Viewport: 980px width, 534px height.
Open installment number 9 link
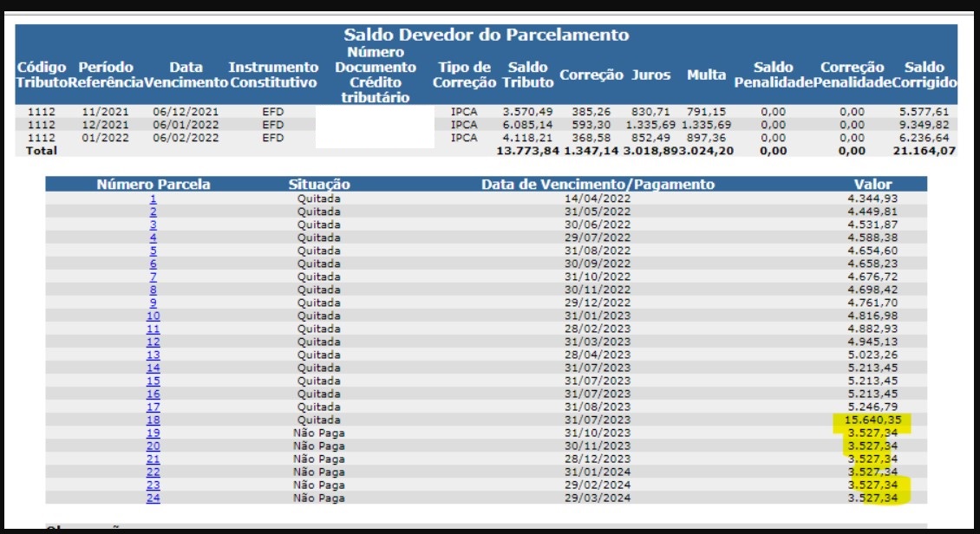click(x=154, y=303)
